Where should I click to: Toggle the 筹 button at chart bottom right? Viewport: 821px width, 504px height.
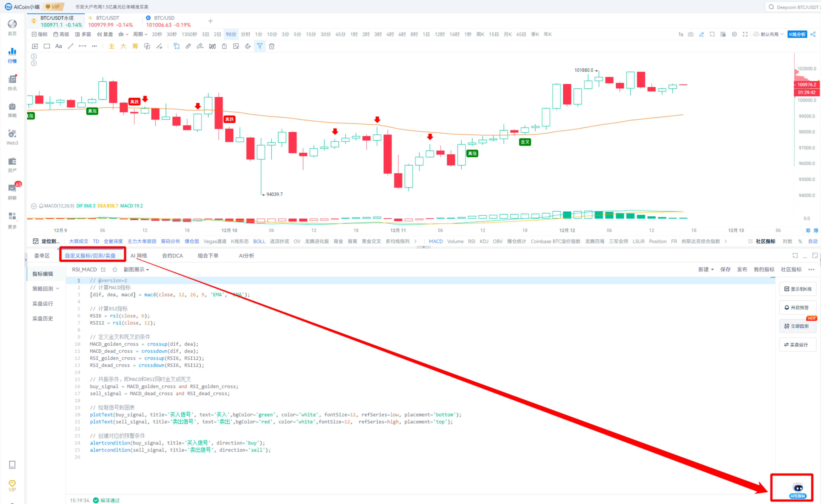[808, 230]
